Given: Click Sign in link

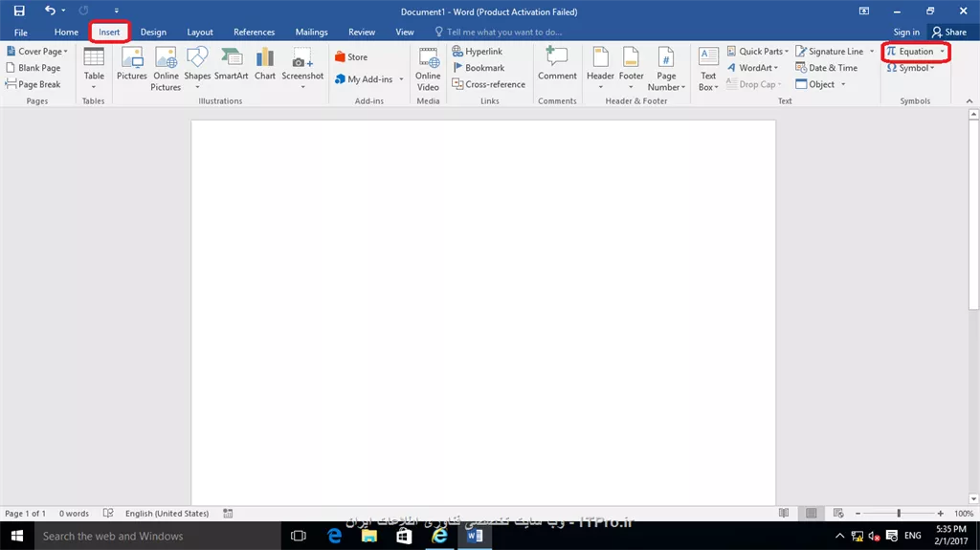Looking at the screenshot, I should click(906, 32).
